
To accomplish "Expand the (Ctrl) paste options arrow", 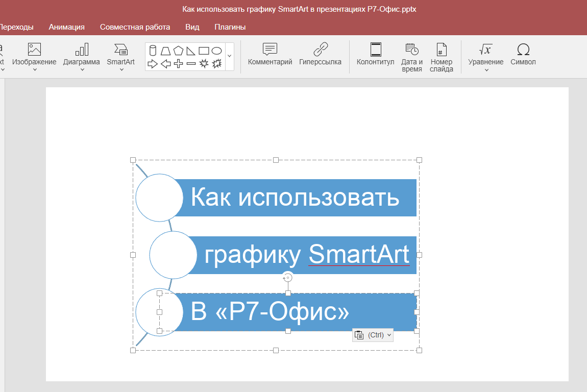I will pos(389,335).
